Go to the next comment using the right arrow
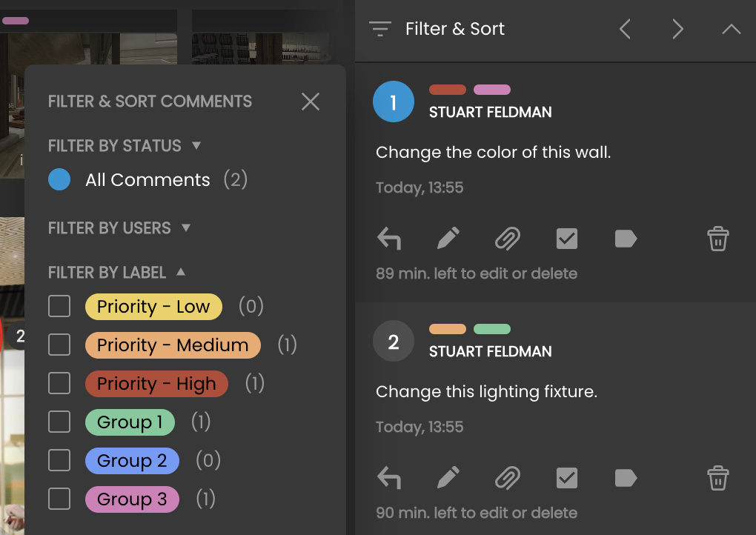Screen dimensions: 756x535 [677, 29]
